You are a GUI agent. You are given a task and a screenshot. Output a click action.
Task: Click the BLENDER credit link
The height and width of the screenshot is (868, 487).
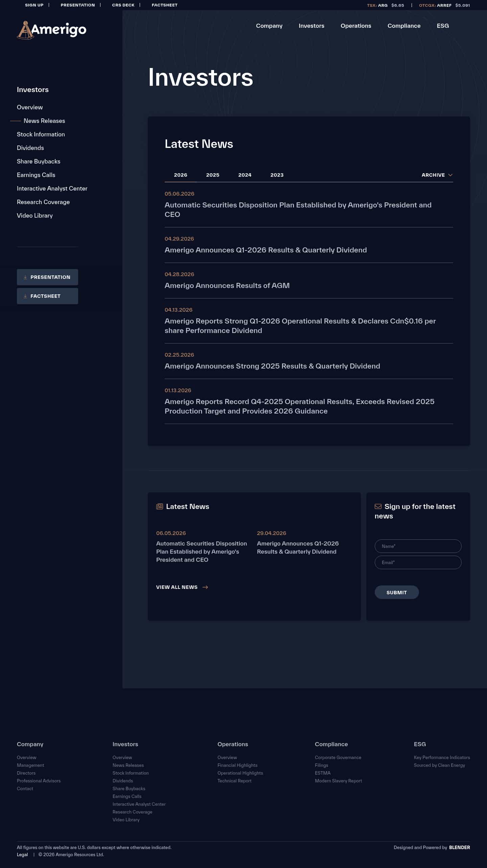point(459,847)
